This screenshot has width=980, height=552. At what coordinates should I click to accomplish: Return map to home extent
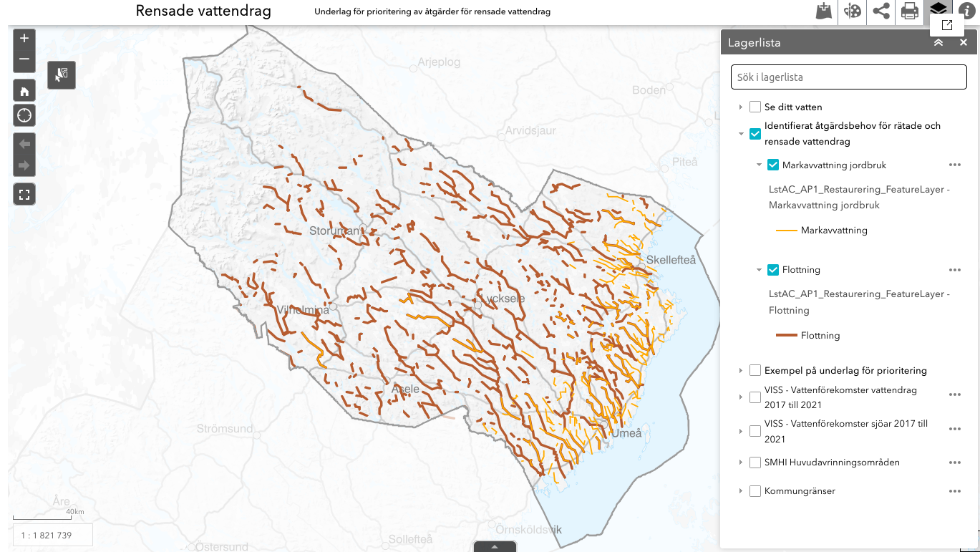click(x=24, y=91)
